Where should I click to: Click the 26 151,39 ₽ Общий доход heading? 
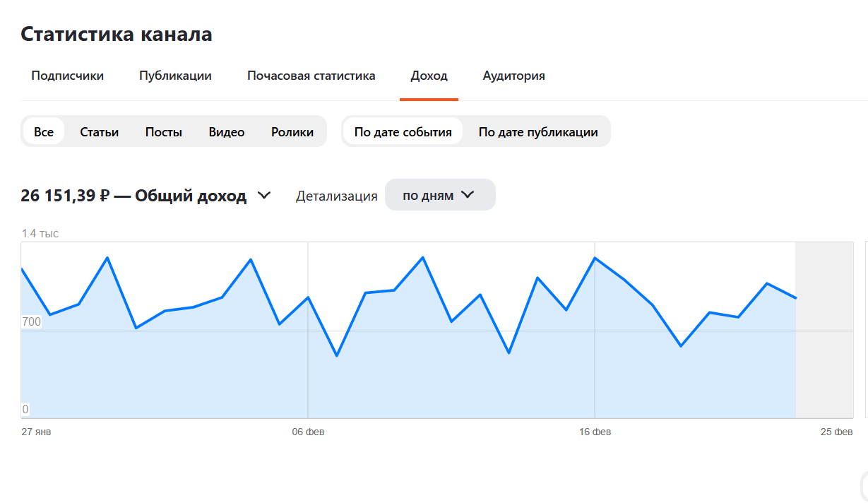coord(133,196)
